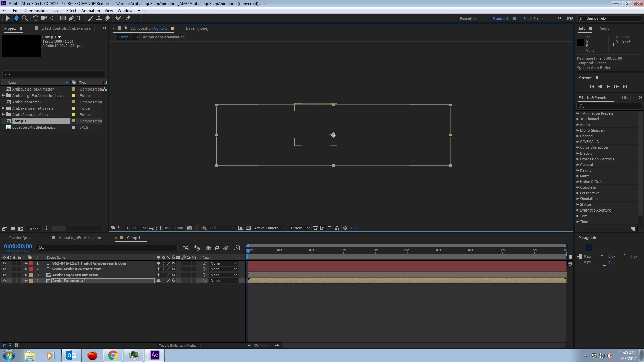Select the Horizontal Type tool

80,18
